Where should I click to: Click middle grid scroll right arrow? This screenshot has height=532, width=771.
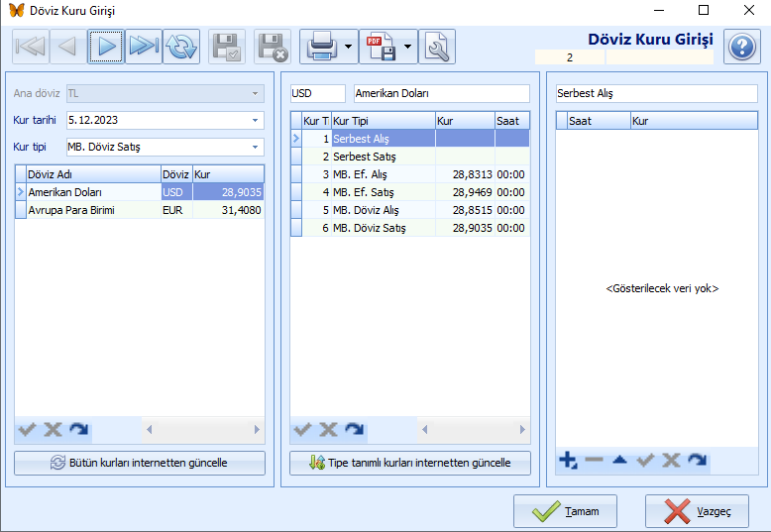pos(522,429)
